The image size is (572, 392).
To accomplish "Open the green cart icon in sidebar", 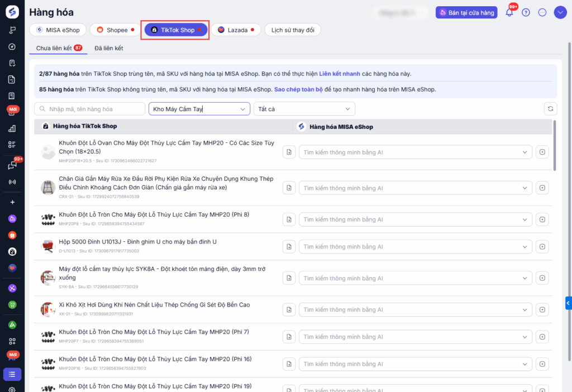I will (12, 304).
